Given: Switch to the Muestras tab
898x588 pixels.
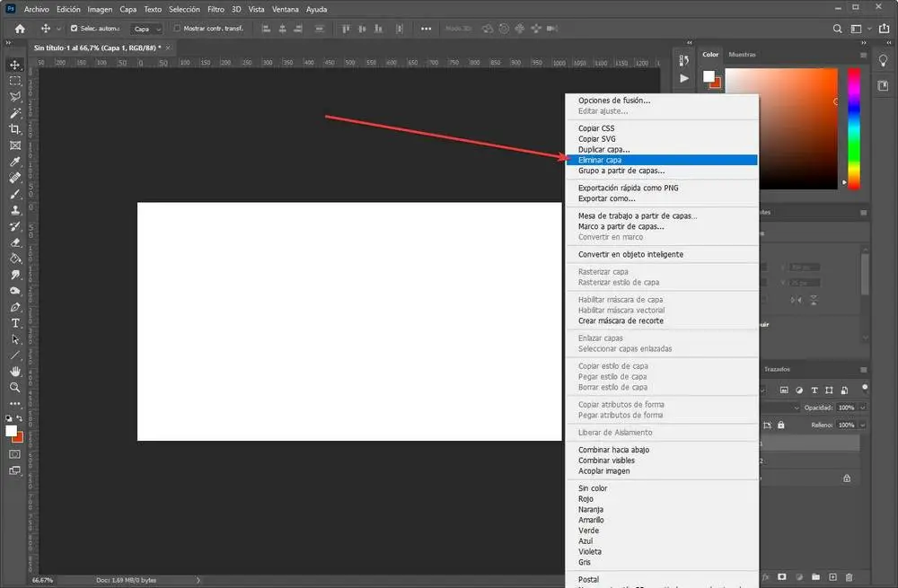Looking at the screenshot, I should [742, 54].
